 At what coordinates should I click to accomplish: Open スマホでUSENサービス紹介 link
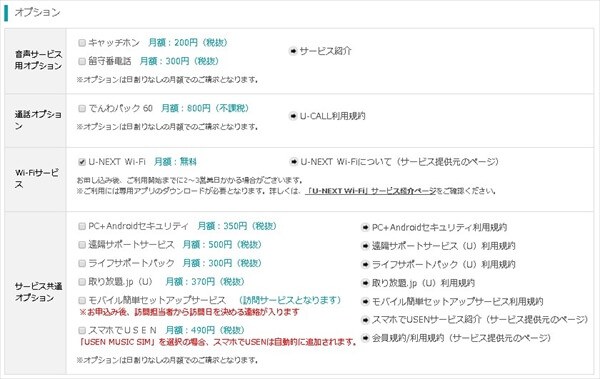point(480,320)
